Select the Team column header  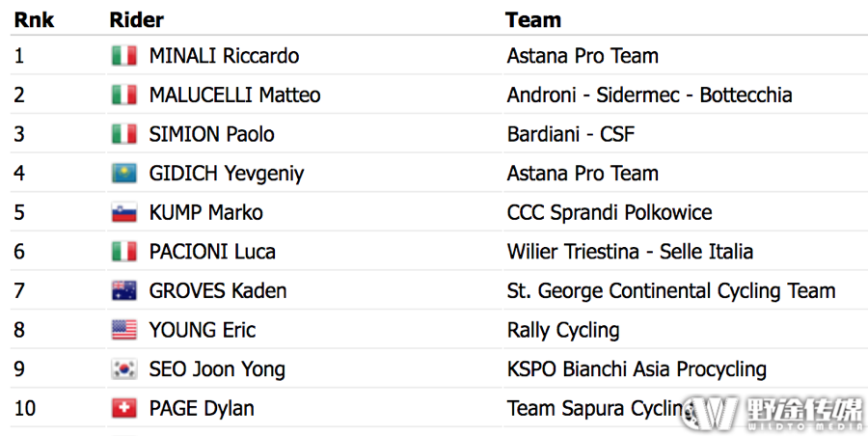(533, 20)
